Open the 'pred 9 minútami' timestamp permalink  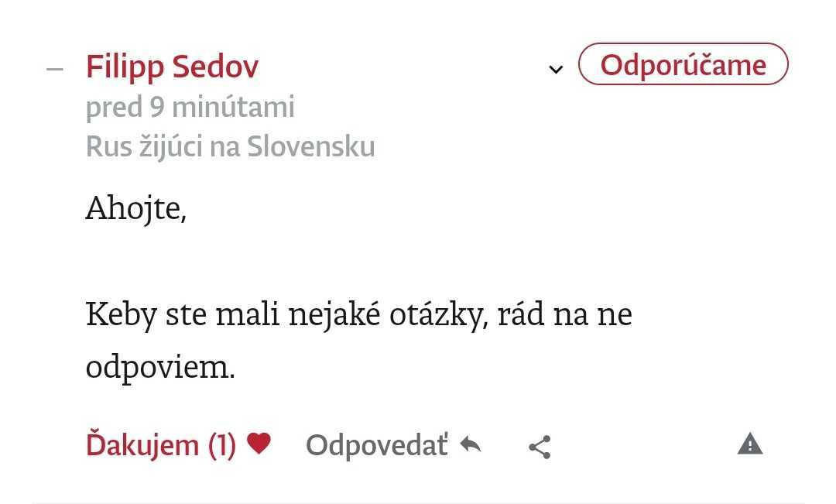pos(190,108)
